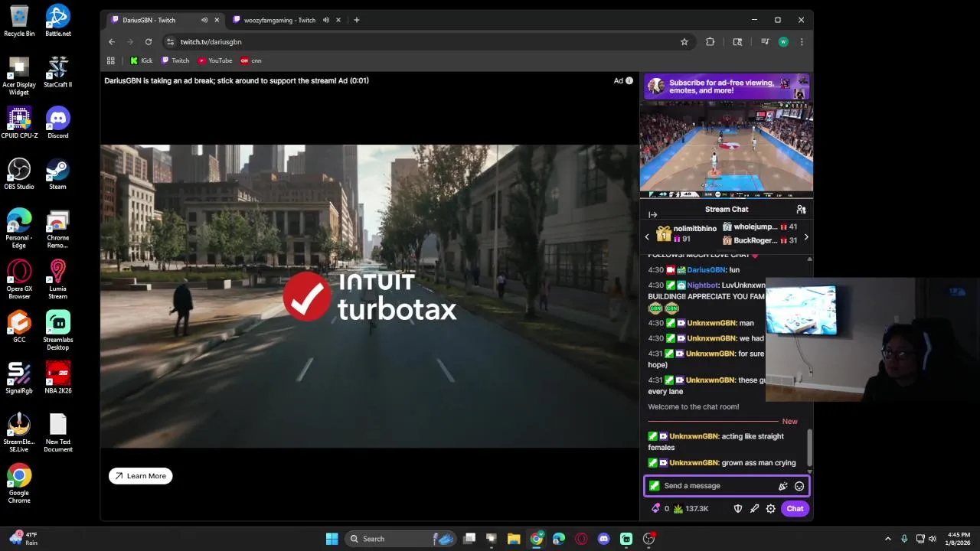
Task: Open StarCraft II desktop shortcut
Action: (57, 72)
